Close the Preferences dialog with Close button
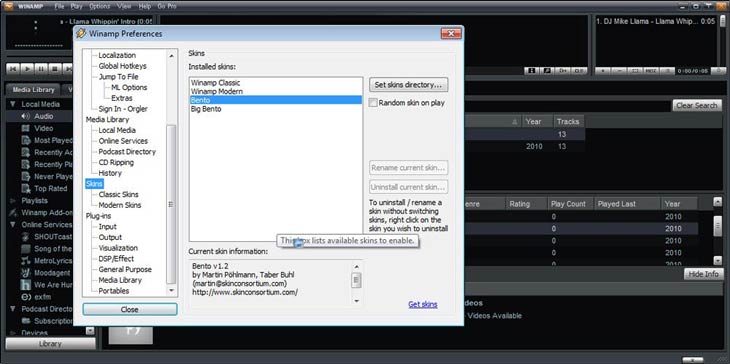This screenshot has width=730, height=364. coord(130,310)
